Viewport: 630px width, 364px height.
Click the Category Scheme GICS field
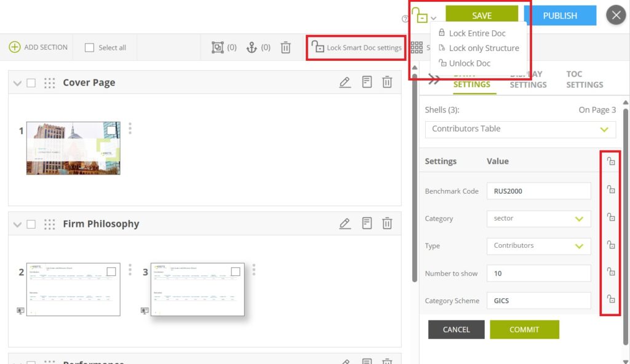539,301
